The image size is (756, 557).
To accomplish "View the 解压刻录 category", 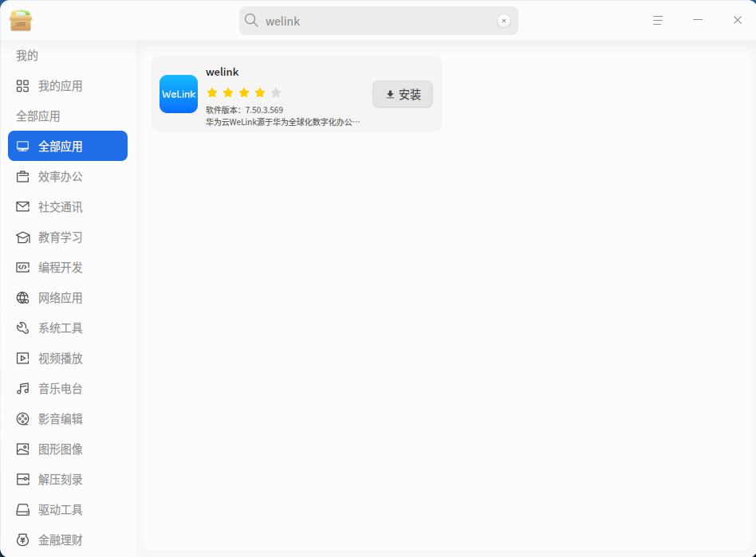I will 68,480.
